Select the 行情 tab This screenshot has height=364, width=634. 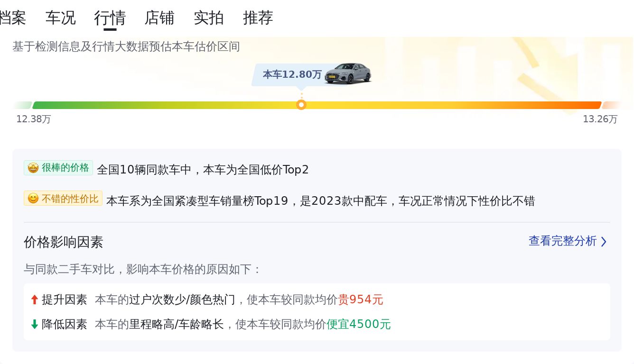110,18
